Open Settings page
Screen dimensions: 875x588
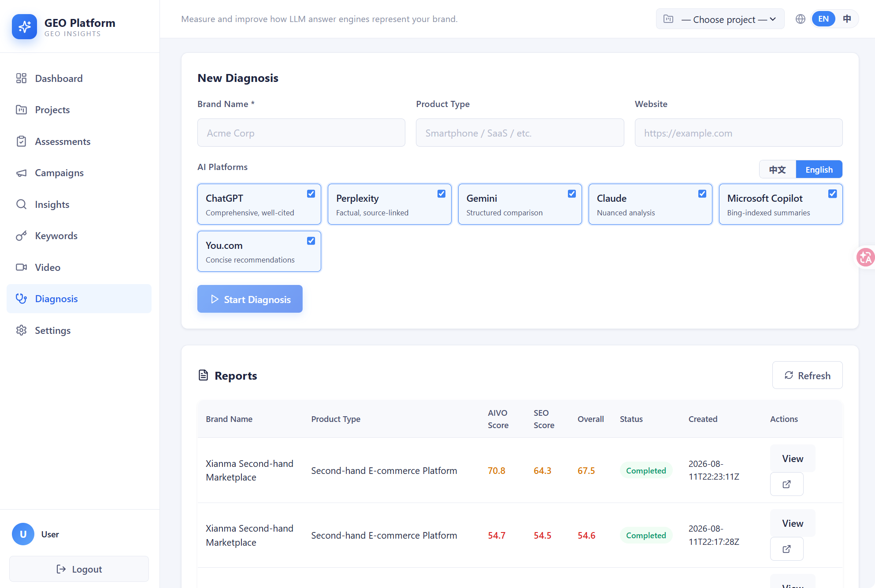[x=79, y=330]
